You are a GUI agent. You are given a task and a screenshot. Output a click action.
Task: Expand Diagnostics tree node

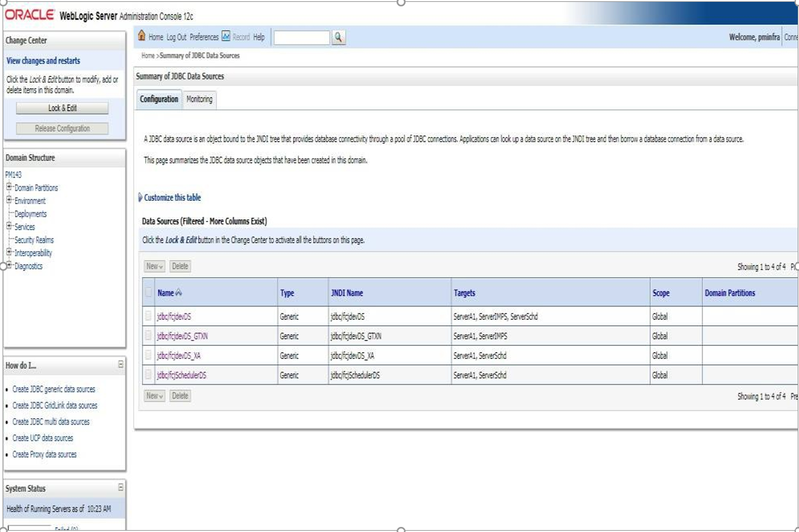10,266
